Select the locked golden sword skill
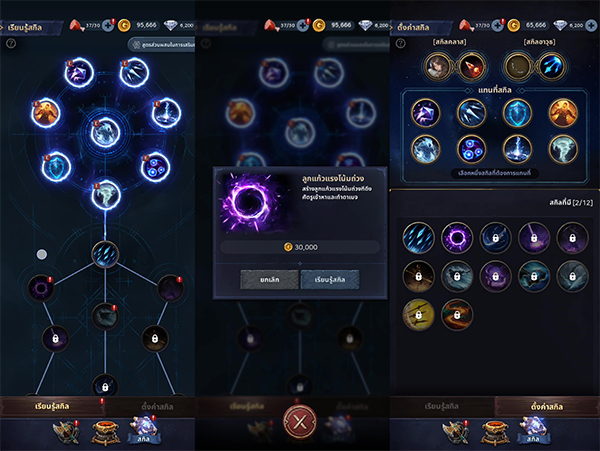600x451 pixels. [x=418, y=314]
